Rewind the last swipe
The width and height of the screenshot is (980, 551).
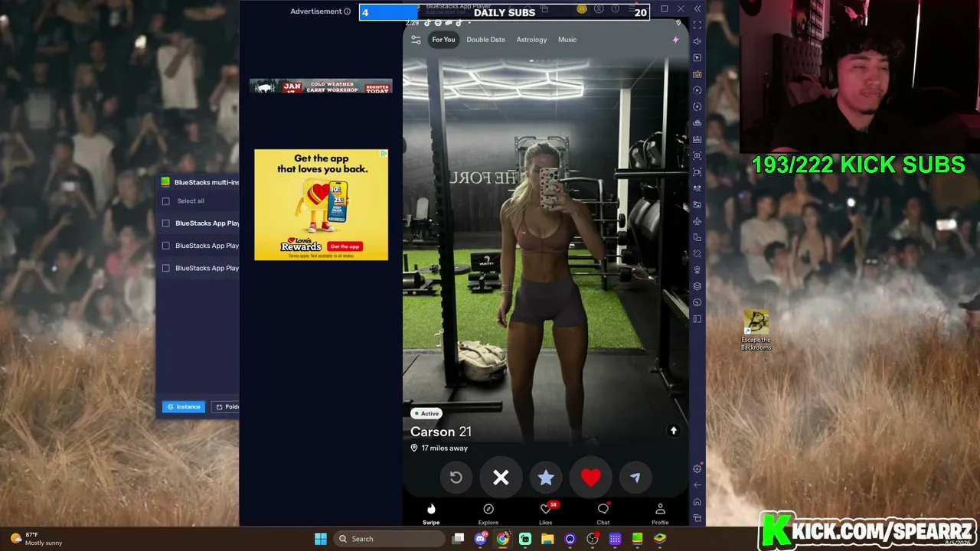point(456,478)
